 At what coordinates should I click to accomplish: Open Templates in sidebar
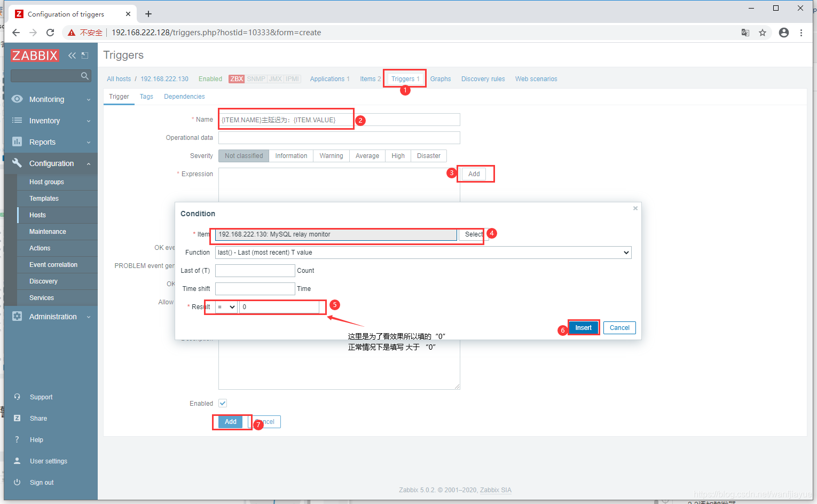point(44,199)
